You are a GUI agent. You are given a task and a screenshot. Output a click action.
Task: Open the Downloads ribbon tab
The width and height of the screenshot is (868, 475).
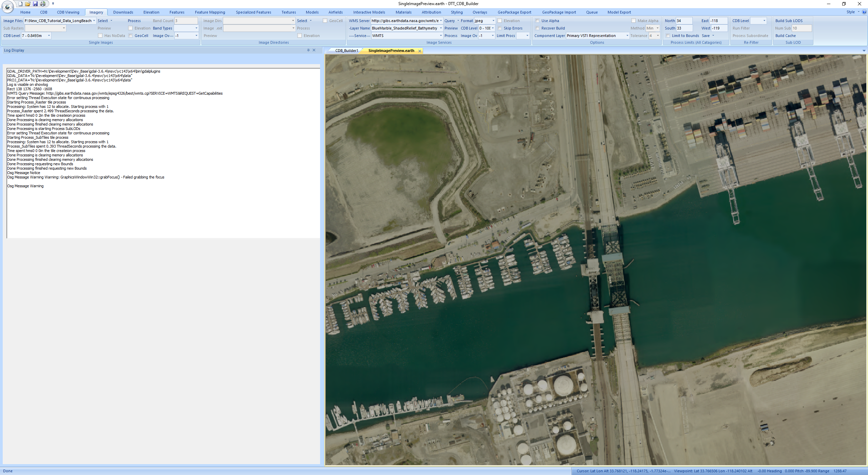[x=123, y=12]
